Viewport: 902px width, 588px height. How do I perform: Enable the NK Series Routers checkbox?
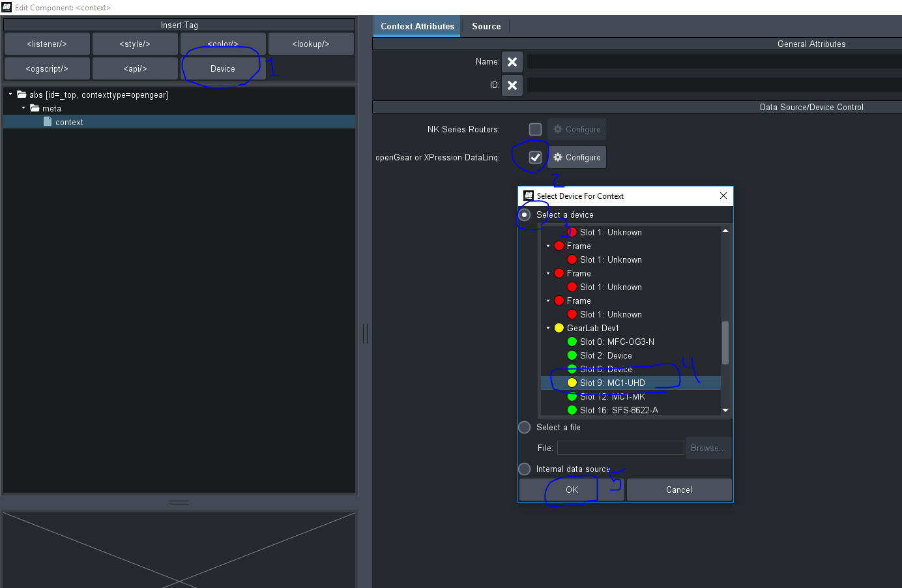[535, 129]
